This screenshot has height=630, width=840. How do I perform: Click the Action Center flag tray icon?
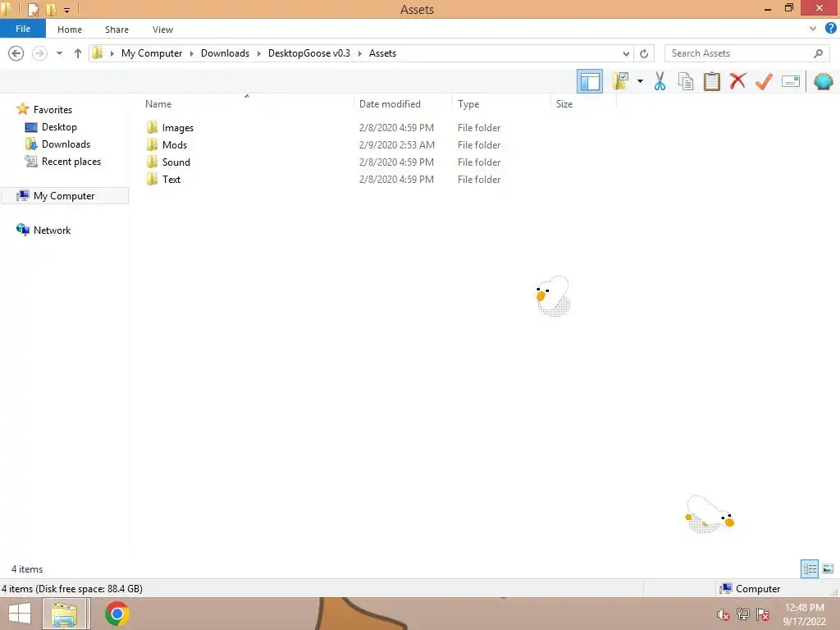click(762, 614)
